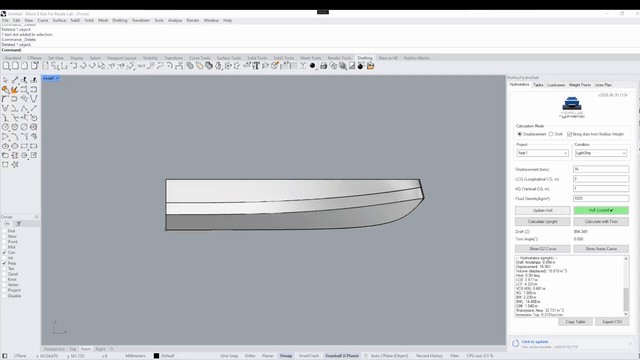
Task: Click the Displacement (tons) input field
Action: 601,169
